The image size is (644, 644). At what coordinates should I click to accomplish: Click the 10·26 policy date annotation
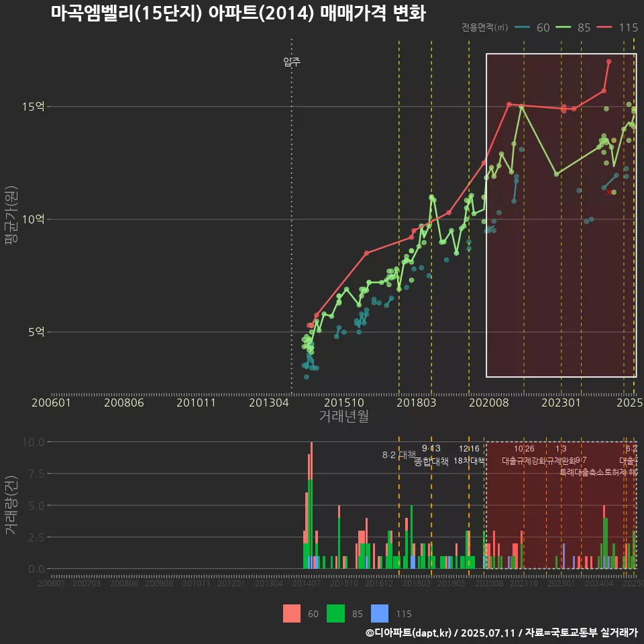(x=524, y=449)
